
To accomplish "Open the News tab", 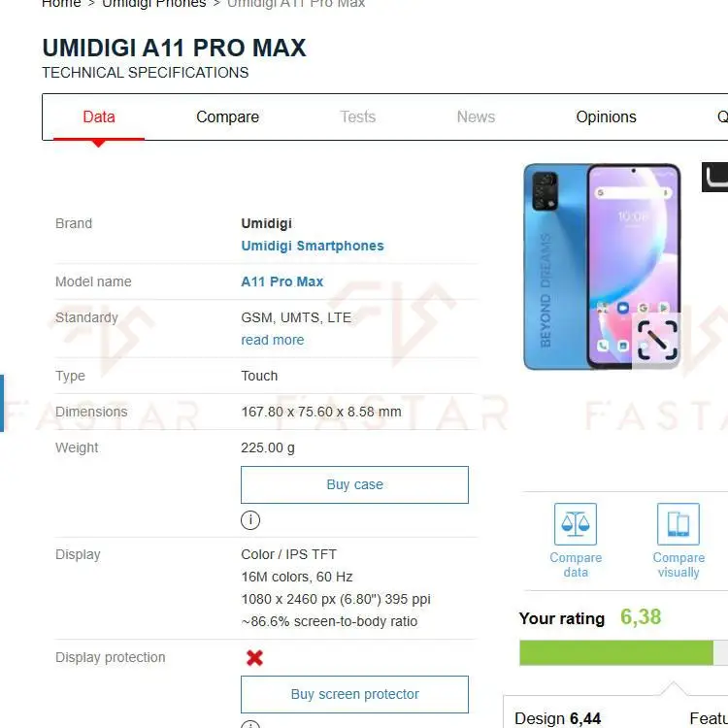I will pyautogui.click(x=476, y=117).
